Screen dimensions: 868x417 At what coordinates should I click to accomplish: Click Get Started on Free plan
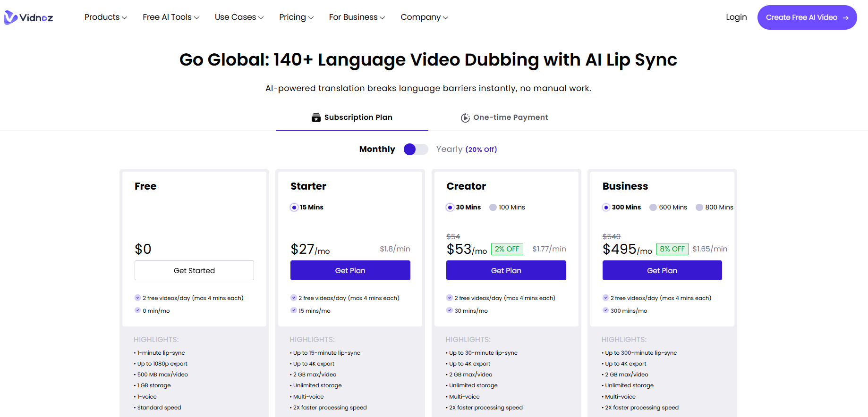(x=194, y=270)
